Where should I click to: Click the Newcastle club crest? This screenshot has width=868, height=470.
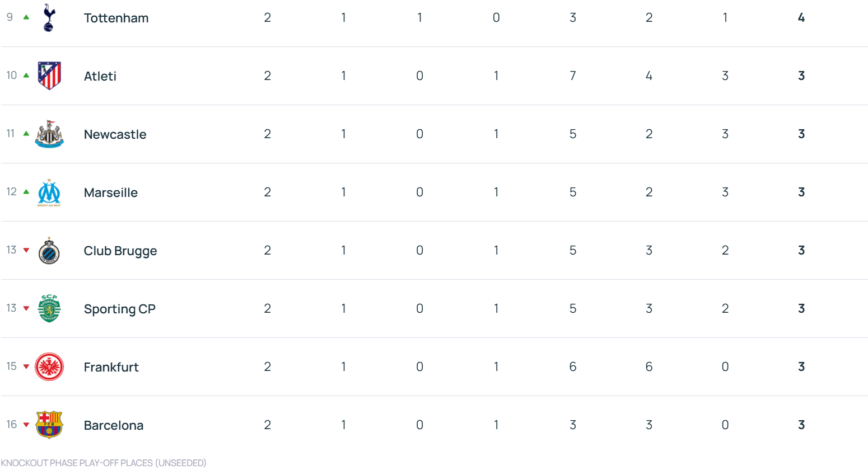tap(49, 134)
